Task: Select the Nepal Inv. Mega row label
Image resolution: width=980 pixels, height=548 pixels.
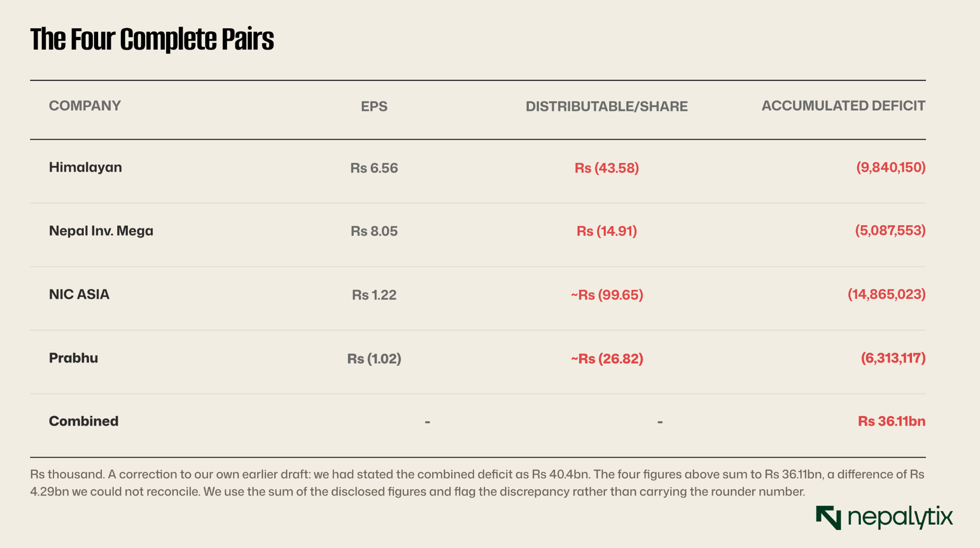Action: point(101,231)
